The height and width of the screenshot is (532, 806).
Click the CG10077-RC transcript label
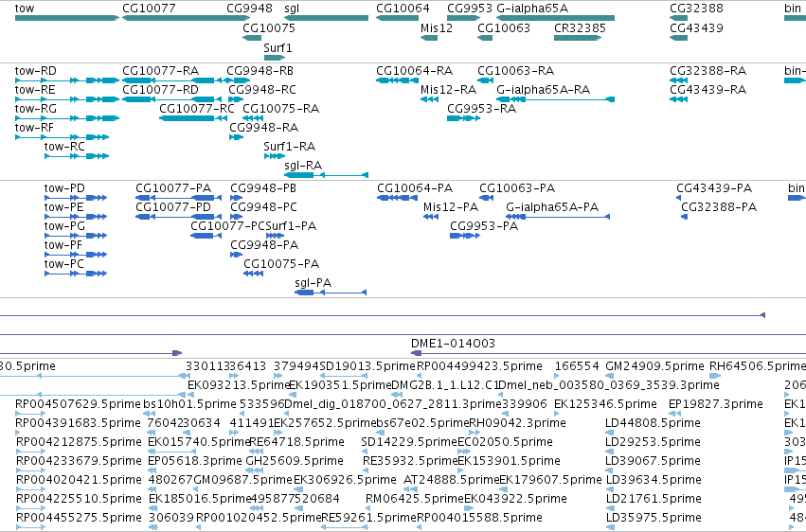[197, 108]
